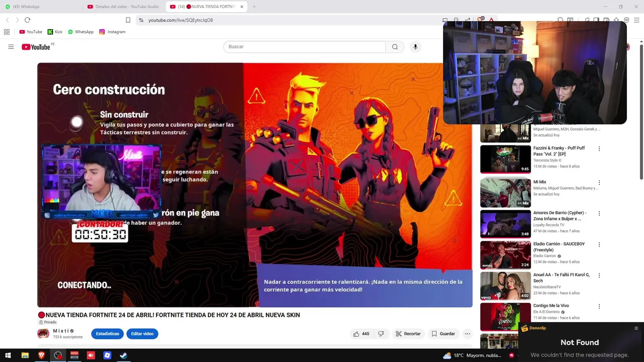
Task: Open the YouTube guide hamburger menu
Action: click(11, 47)
